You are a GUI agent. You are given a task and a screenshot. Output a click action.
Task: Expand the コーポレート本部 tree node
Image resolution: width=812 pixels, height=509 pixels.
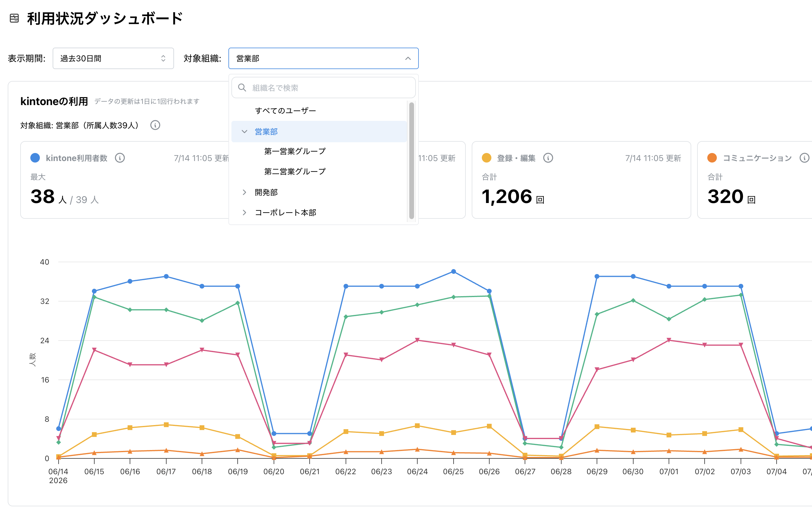click(x=244, y=213)
